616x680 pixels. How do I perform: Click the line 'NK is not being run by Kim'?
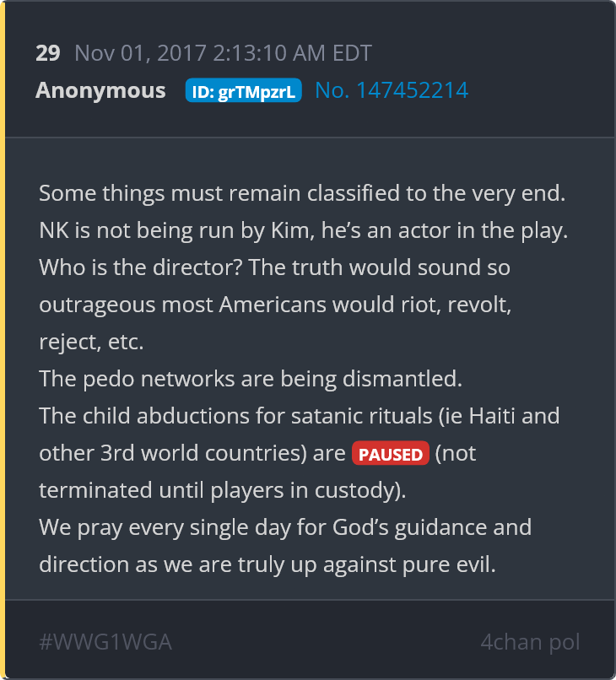pos(304,230)
